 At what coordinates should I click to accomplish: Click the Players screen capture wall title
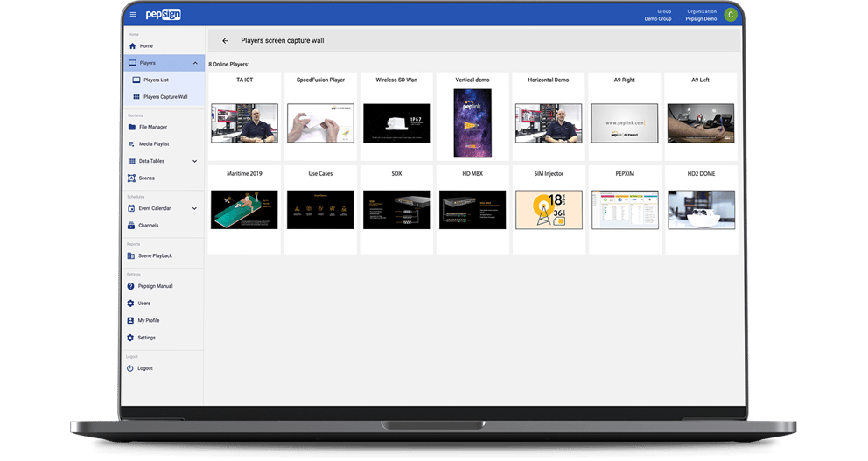pyautogui.click(x=283, y=40)
